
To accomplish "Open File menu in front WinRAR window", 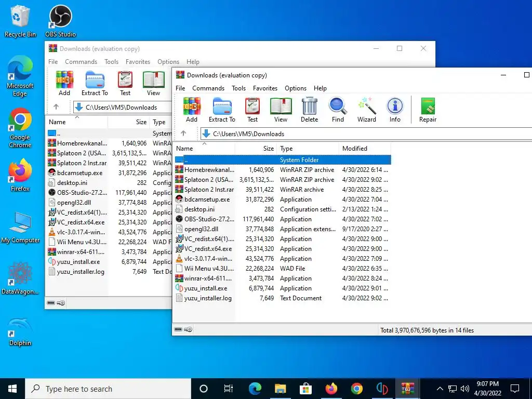I will tap(180, 88).
